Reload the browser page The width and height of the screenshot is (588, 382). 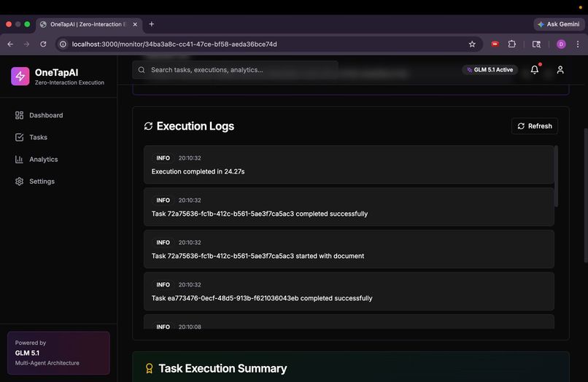(43, 44)
